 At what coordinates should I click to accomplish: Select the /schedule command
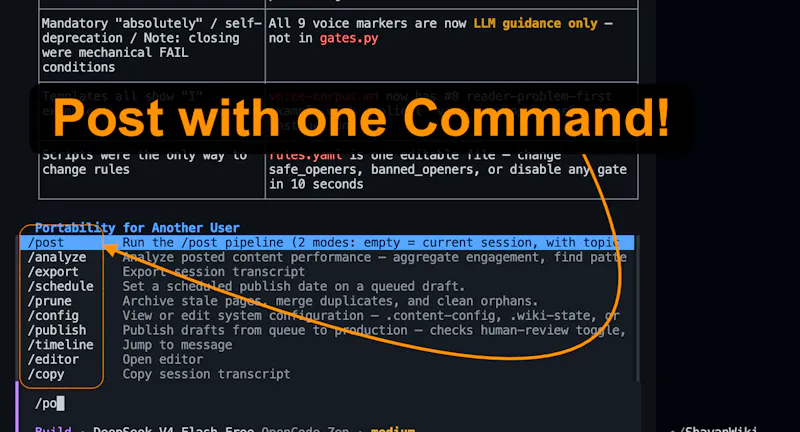coord(61,287)
